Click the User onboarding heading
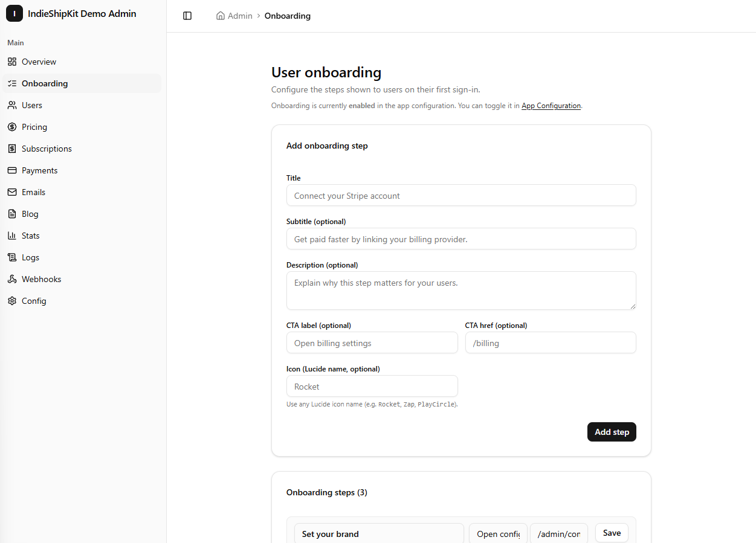 (326, 72)
